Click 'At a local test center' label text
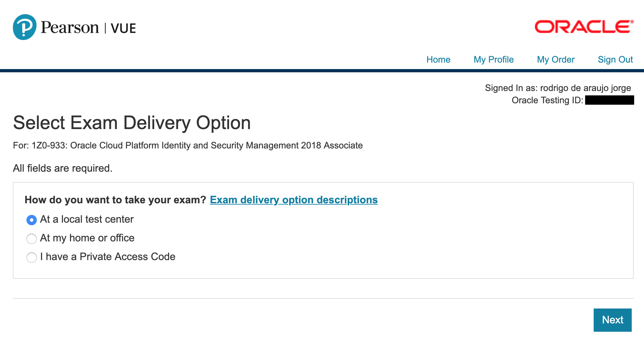Screen dimensions: 644x344 pos(87,219)
